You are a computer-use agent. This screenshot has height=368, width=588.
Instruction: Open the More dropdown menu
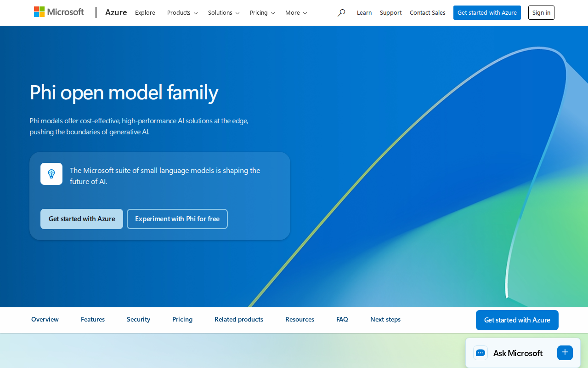click(296, 13)
